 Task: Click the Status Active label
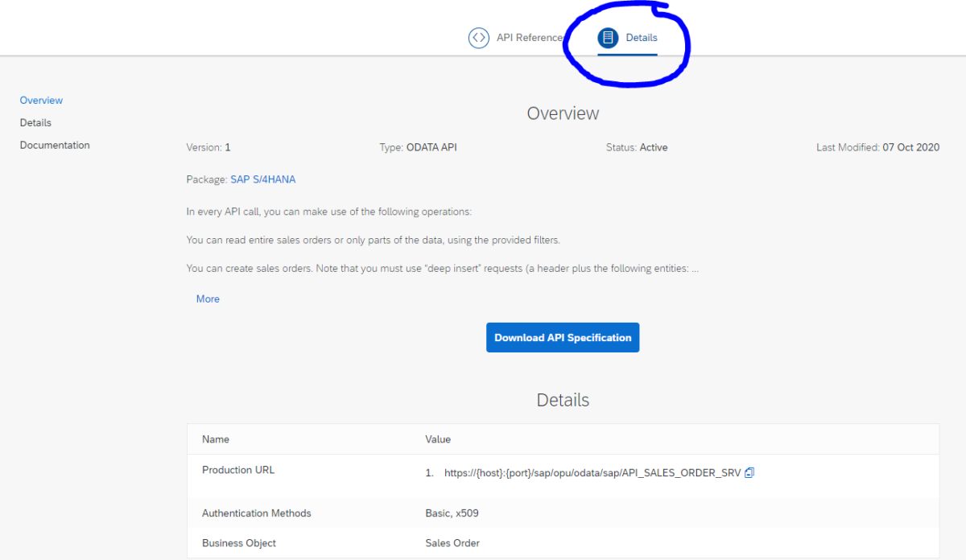tap(654, 147)
